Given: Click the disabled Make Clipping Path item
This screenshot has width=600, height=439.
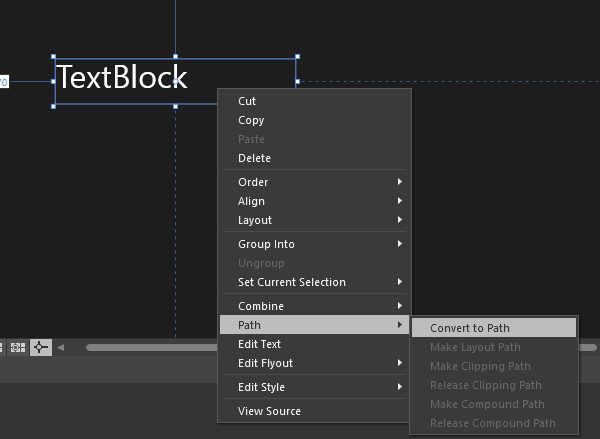Looking at the screenshot, I should 494,366.
